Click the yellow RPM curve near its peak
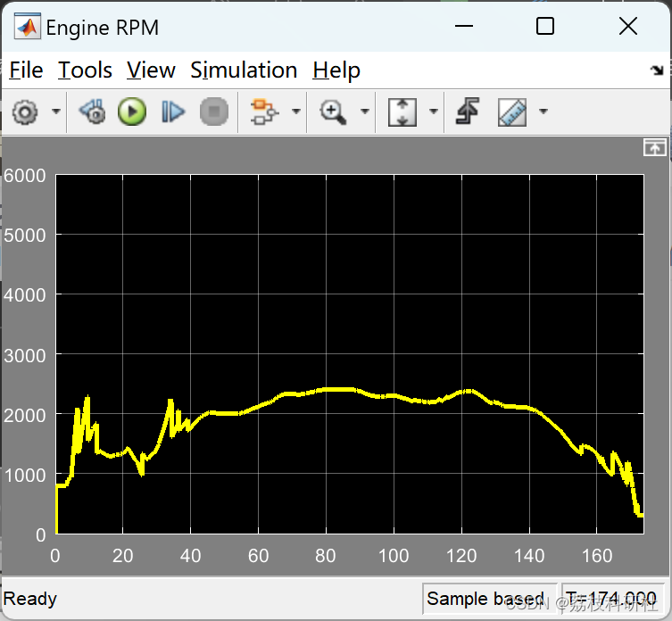672x621 pixels. pos(338,390)
